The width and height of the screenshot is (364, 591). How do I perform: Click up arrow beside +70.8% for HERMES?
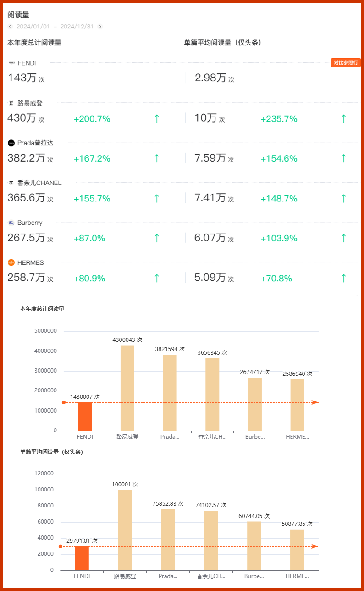coord(344,278)
